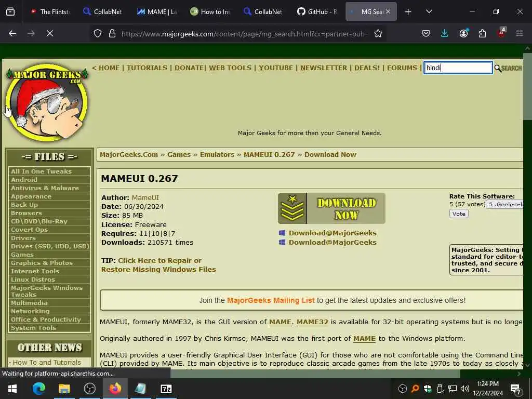Viewport: 532px width, 399px height.
Task: Open All In One Tweaks category
Action: pyautogui.click(x=41, y=171)
